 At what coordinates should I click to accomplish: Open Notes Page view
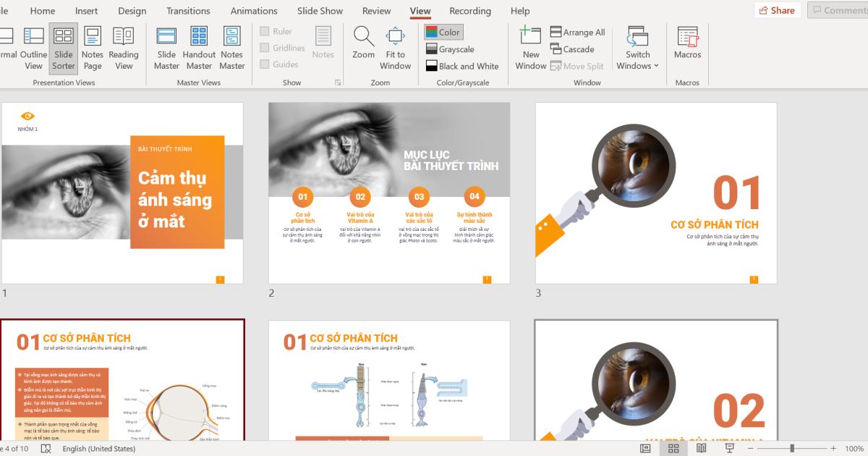pos(93,48)
